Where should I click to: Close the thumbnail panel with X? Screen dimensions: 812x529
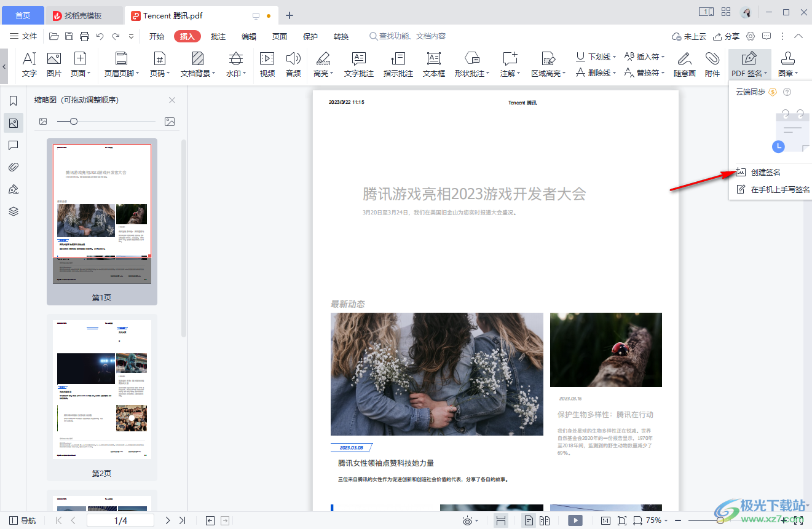172,100
